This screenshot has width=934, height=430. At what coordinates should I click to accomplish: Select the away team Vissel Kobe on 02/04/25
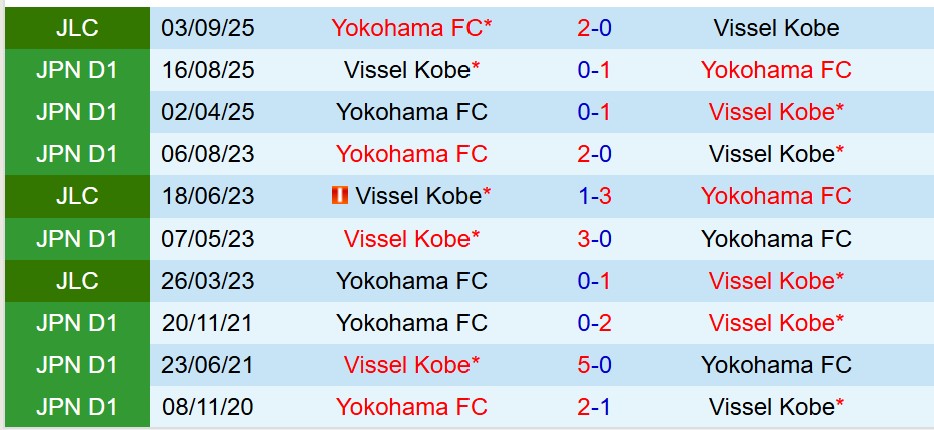[x=776, y=112]
